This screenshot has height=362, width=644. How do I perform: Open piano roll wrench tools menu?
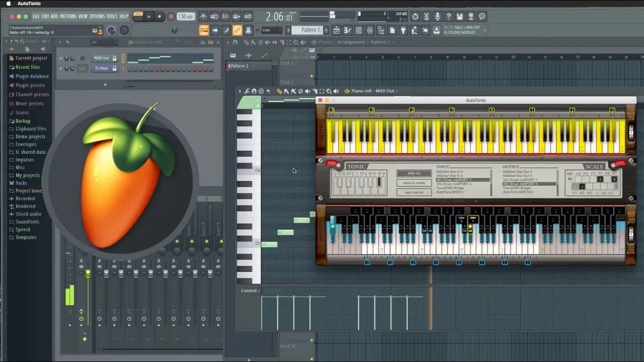247,91
